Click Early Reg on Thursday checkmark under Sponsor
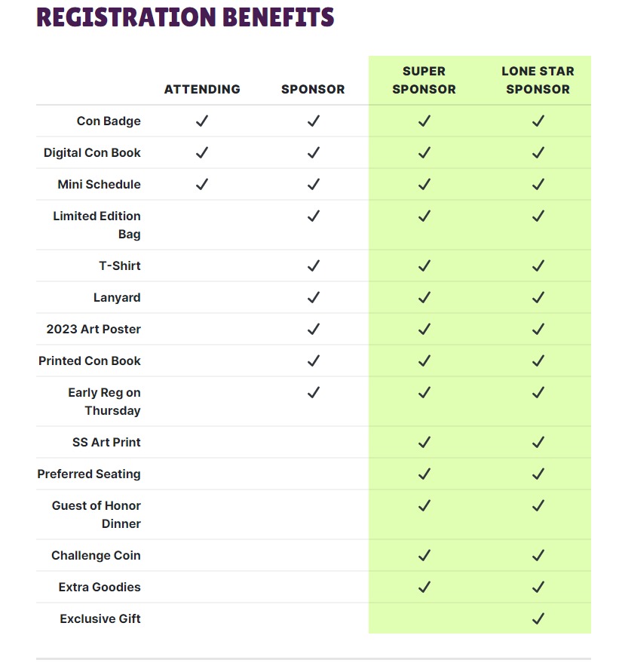The width and height of the screenshot is (619, 672). point(314,392)
